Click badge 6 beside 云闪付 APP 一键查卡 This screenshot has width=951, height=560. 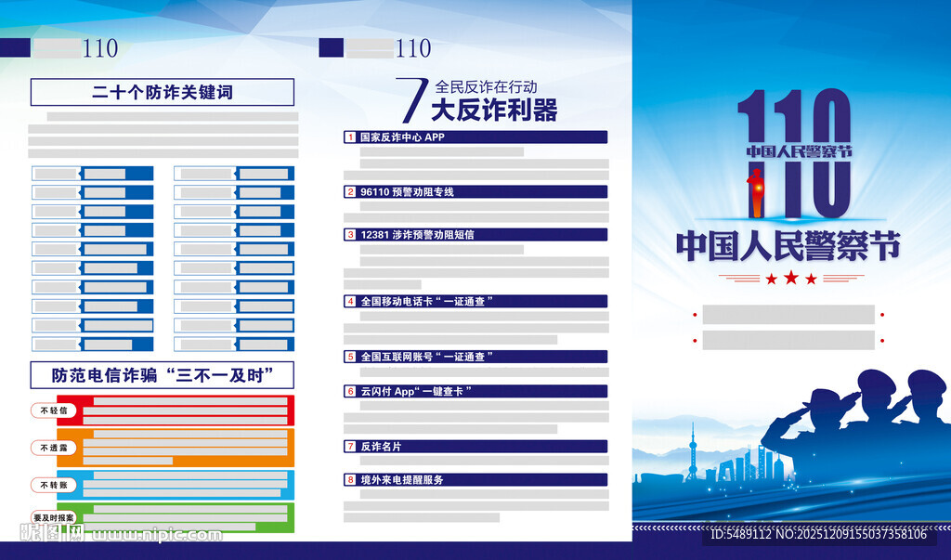coord(348,392)
